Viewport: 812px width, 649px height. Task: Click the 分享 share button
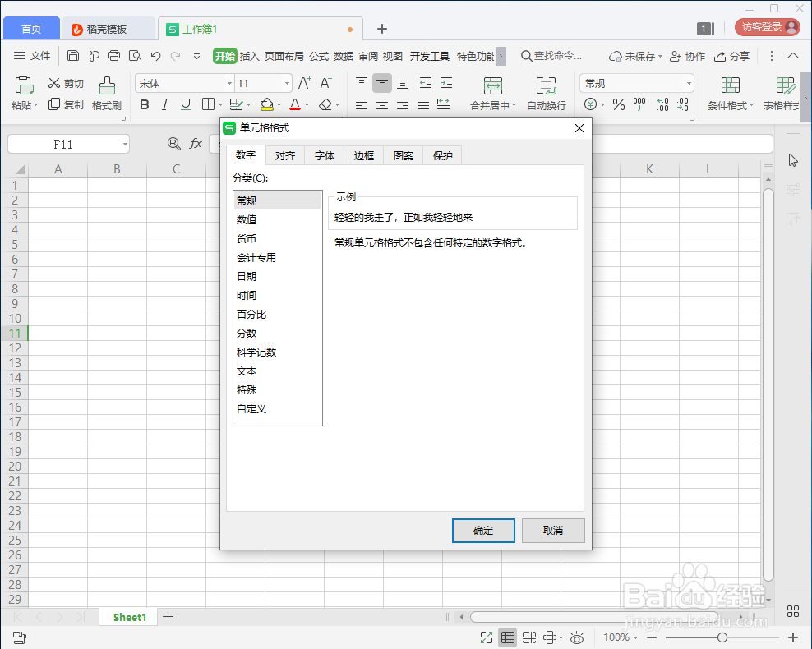[x=731, y=56]
